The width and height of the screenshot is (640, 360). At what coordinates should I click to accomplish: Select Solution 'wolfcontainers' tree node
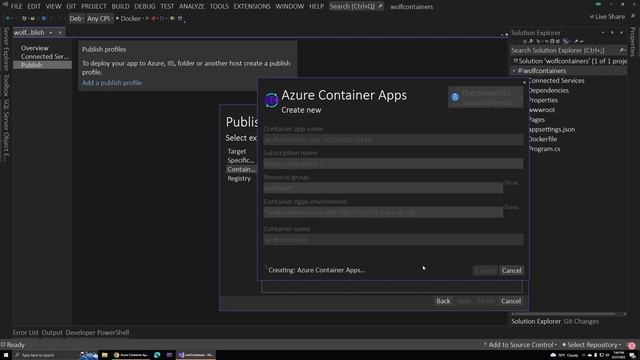(570, 61)
